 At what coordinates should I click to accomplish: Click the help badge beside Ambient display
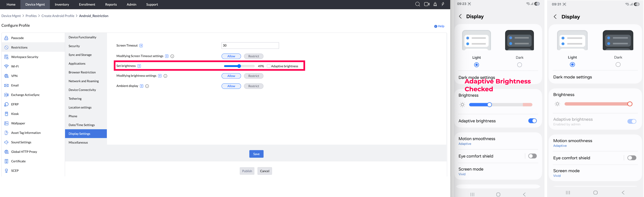[x=141, y=86]
